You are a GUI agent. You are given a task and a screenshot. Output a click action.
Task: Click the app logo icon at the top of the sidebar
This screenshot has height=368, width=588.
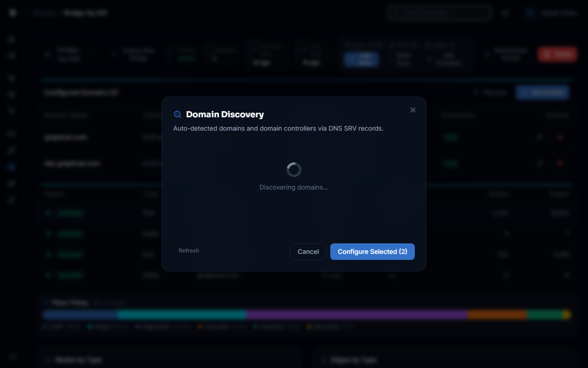(x=12, y=12)
